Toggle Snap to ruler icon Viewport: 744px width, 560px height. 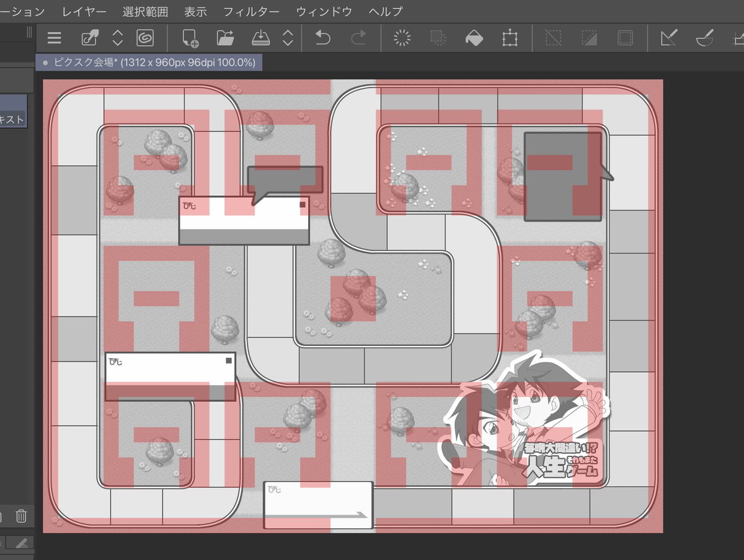669,38
